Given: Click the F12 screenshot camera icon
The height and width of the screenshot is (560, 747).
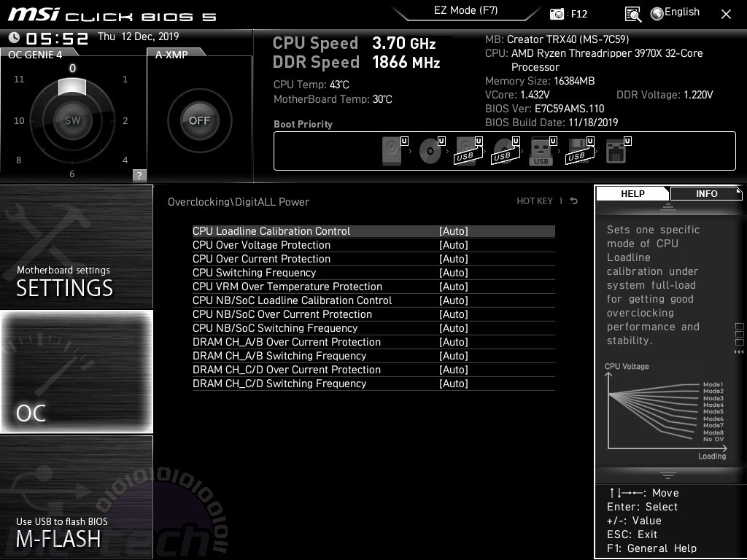Looking at the screenshot, I should (x=557, y=14).
